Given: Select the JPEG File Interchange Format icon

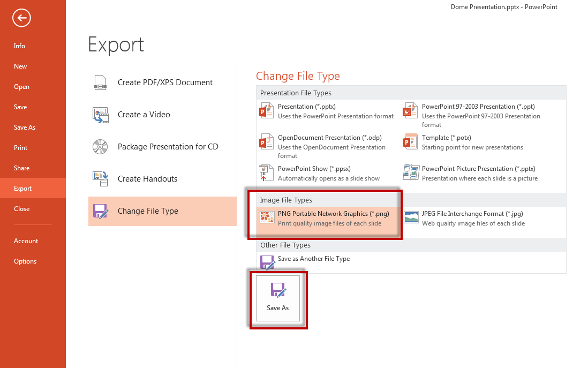Looking at the screenshot, I should tap(411, 218).
